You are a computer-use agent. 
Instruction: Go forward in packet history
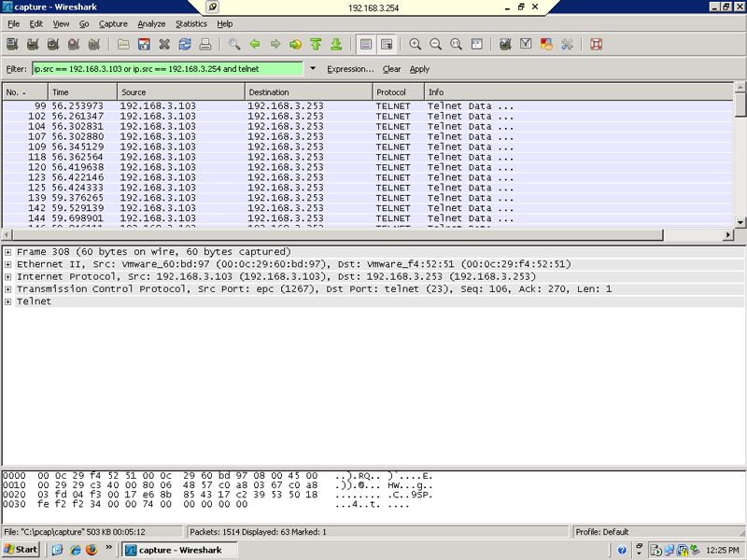[275, 44]
